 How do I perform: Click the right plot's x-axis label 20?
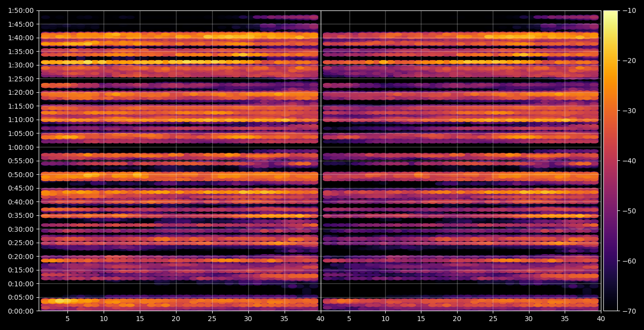pyautogui.click(x=457, y=320)
